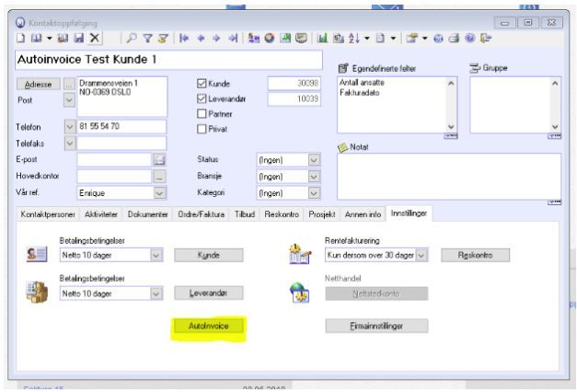The image size is (577, 392).
Task: Click the help question mark icon
Action: (x=470, y=38)
